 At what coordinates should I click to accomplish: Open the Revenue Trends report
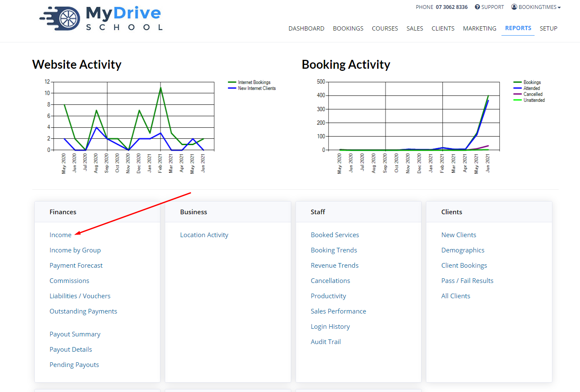click(x=335, y=266)
